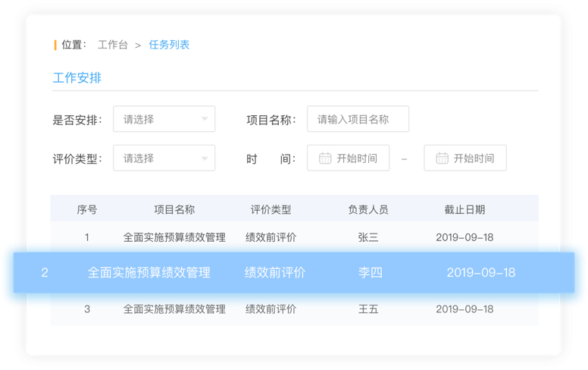
Task: Click 2019-09-18 date in row 1
Action: [x=464, y=237]
